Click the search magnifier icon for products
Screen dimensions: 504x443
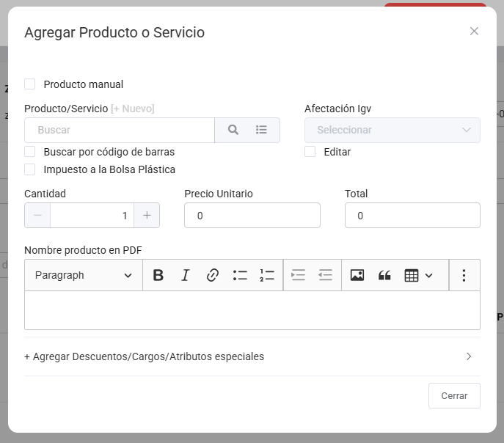pos(233,130)
